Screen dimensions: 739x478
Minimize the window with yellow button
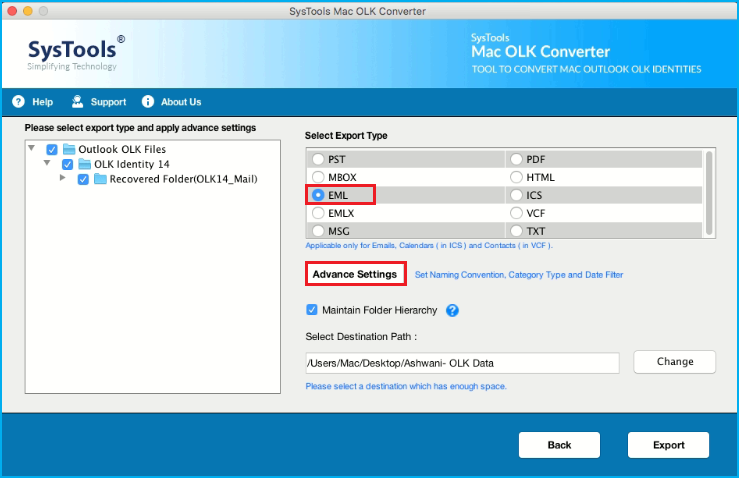[x=28, y=11]
